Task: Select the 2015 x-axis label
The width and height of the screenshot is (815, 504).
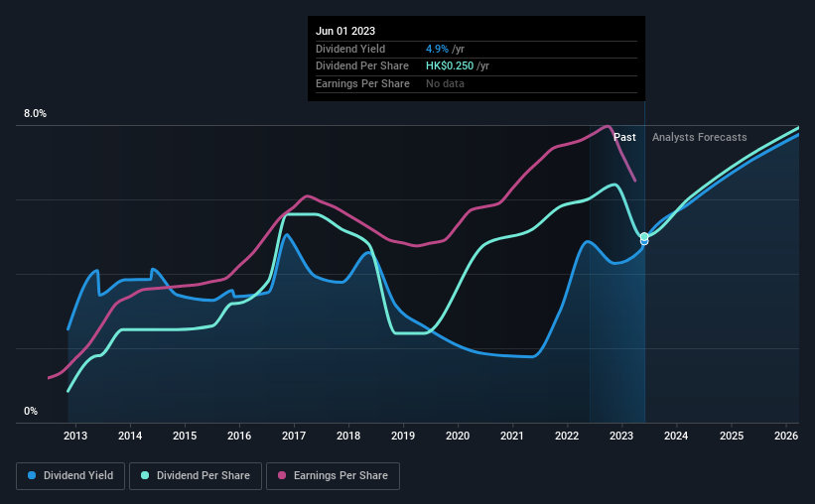Action: pos(185,436)
